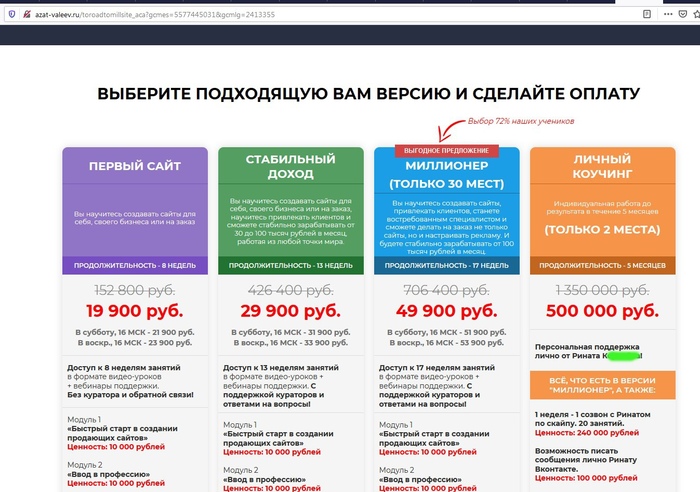
Task: Click the "Выгодное предложение" red badge
Action: (447, 150)
